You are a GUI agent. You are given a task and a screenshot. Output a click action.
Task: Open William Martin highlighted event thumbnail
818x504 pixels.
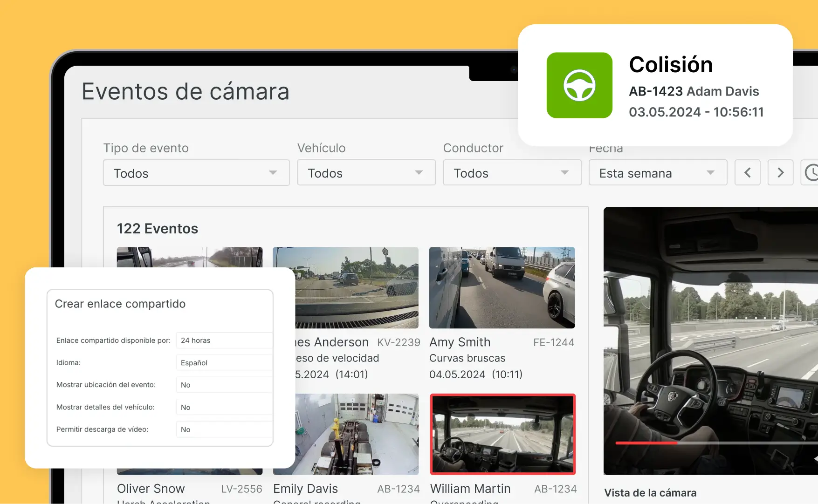[x=503, y=434]
